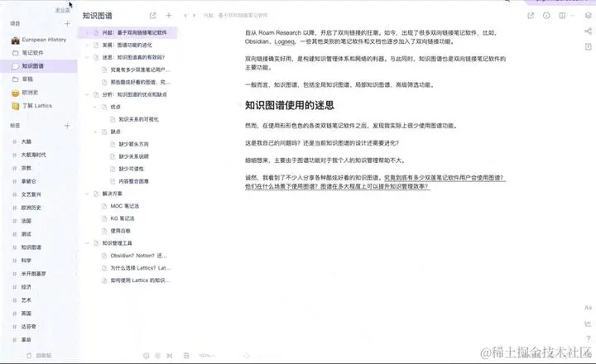Open the Aa typography settings
Image resolution: width=596 pixels, height=364 pixels.
(588, 308)
